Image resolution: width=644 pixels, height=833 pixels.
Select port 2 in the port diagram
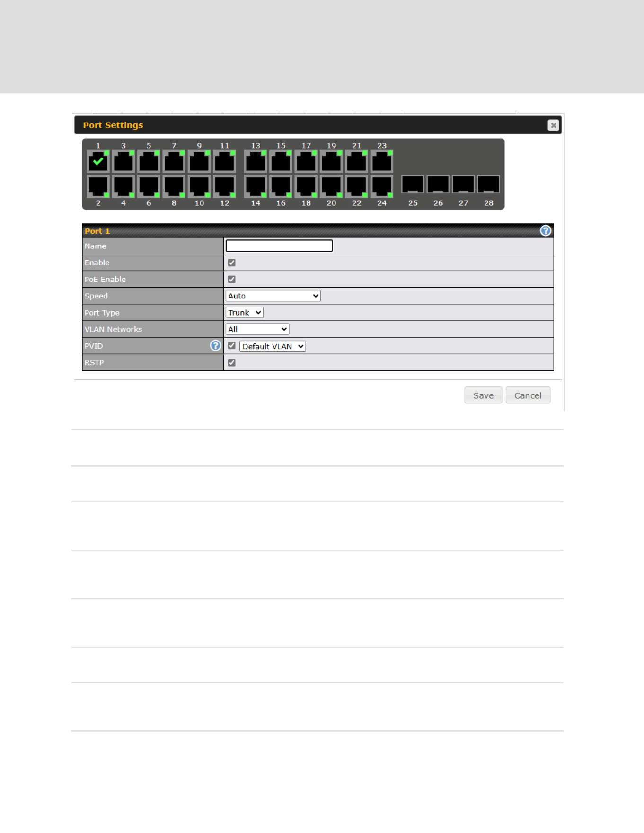click(x=98, y=186)
